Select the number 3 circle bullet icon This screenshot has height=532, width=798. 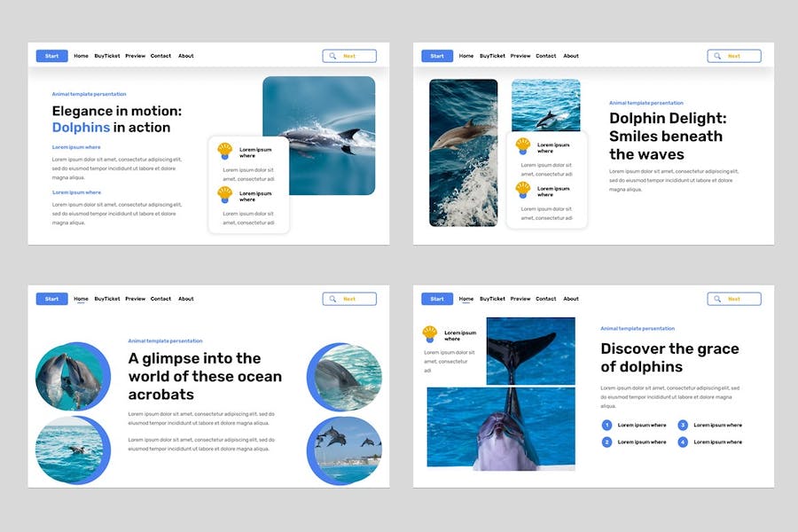pos(683,425)
